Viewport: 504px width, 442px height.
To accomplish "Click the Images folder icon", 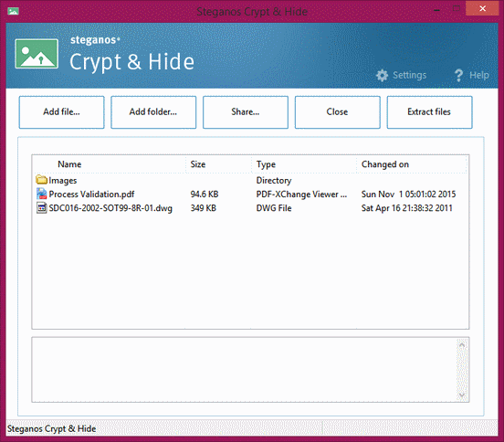I will pos(41,180).
